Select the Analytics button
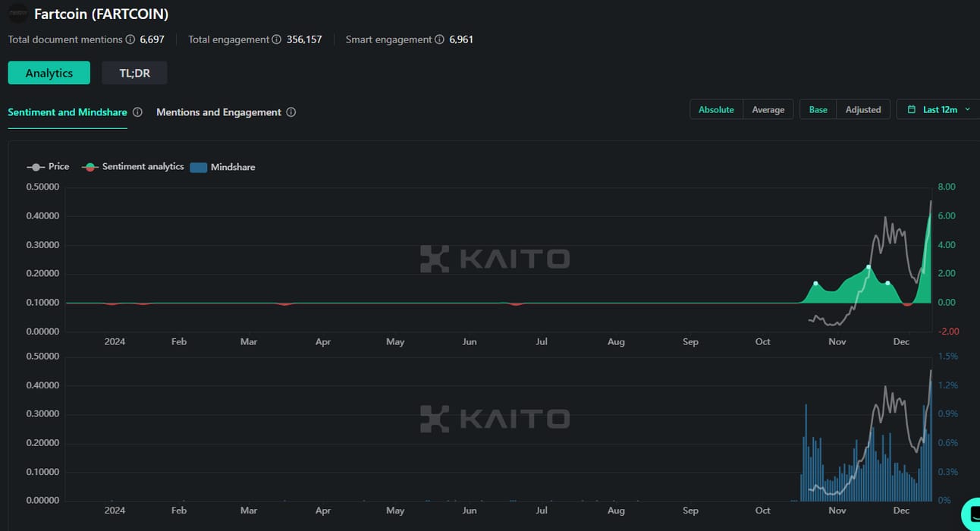980x531 pixels. pos(49,73)
